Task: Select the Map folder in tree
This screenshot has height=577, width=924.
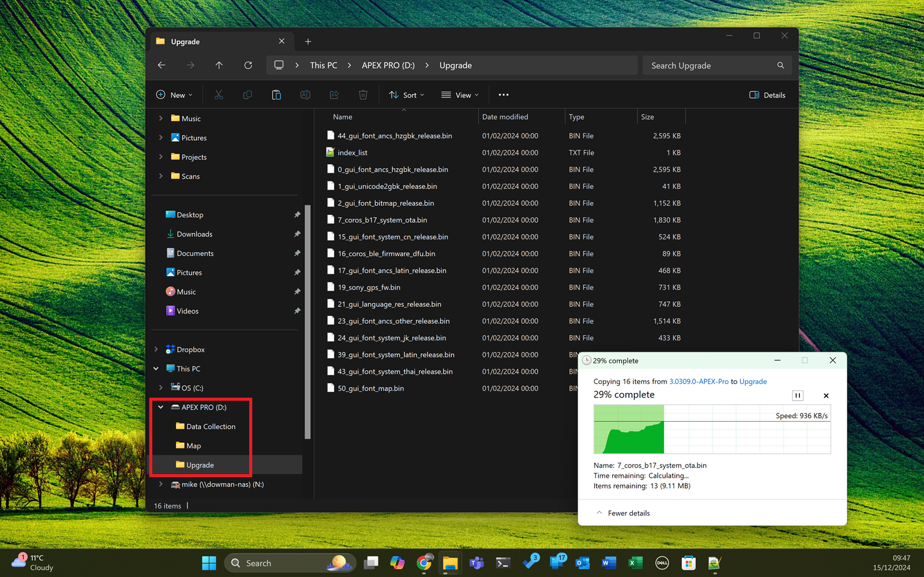Action: pos(193,446)
